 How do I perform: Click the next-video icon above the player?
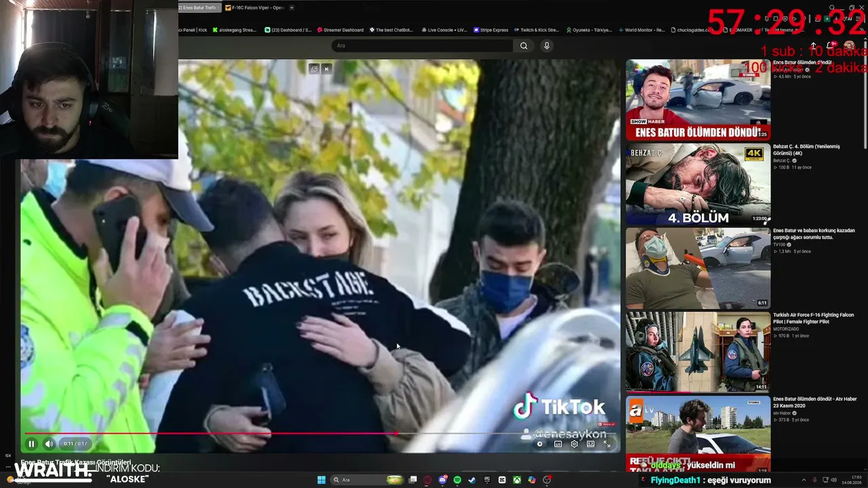point(327,68)
